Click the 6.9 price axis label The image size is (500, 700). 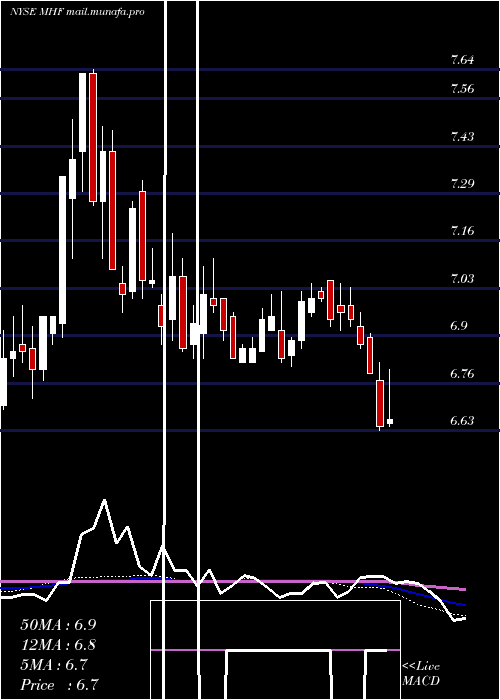click(459, 326)
